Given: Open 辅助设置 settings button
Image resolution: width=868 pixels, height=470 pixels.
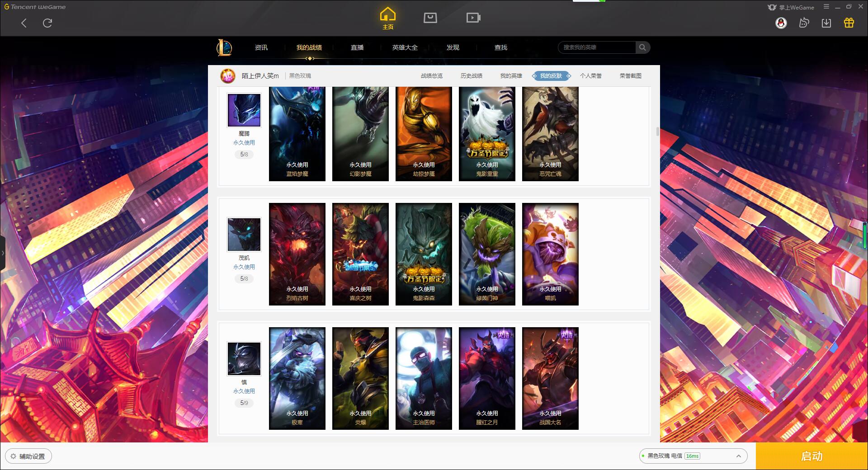Looking at the screenshot, I should coord(28,456).
